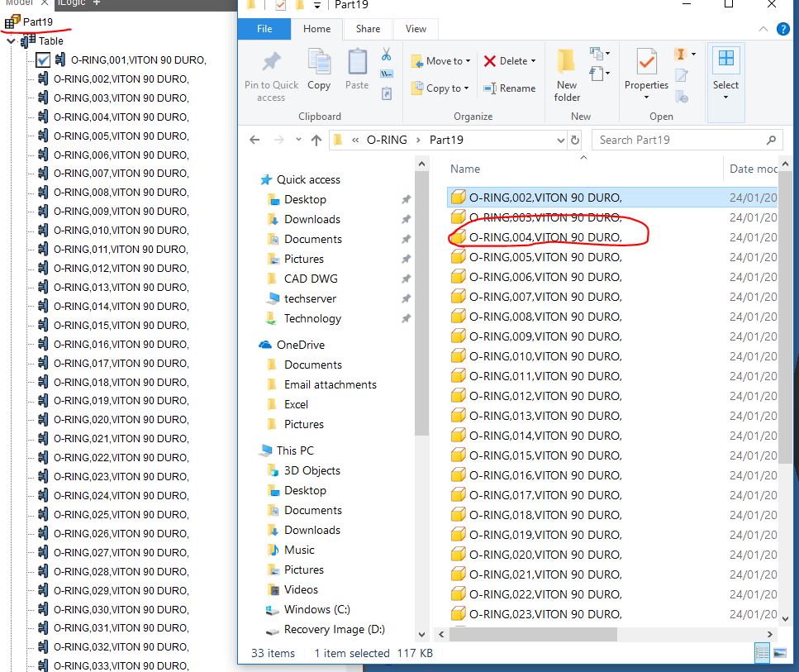This screenshot has height=672, width=799.
Task: Click the blue Help question mark icon
Action: 782,29
